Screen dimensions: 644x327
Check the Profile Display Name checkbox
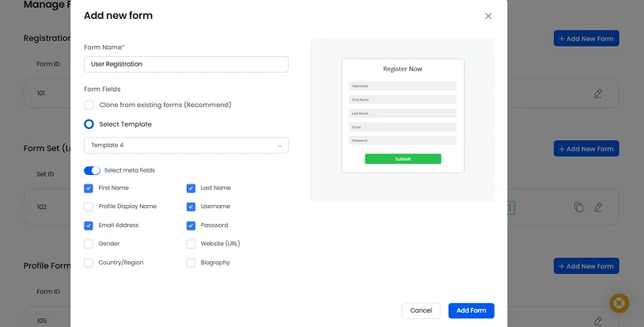click(x=89, y=207)
